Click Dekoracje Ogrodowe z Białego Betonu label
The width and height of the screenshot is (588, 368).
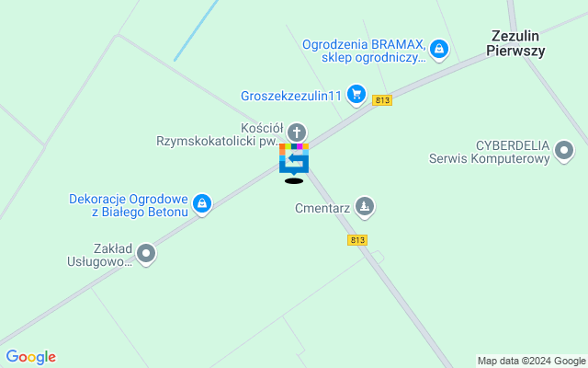tap(129, 205)
